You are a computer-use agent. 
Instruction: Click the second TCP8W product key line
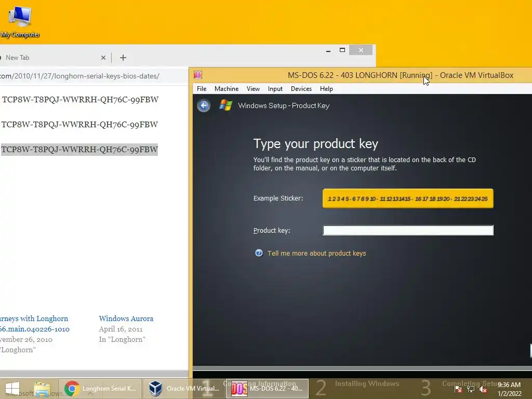point(79,125)
